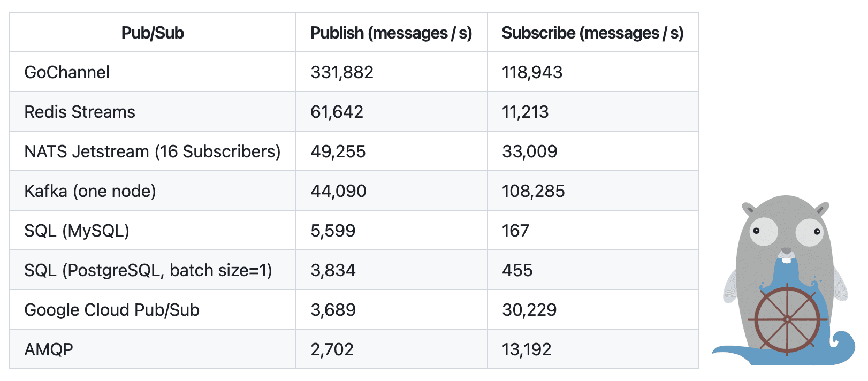
Task: Click Kafka subscribe value 108,285
Action: point(533,191)
